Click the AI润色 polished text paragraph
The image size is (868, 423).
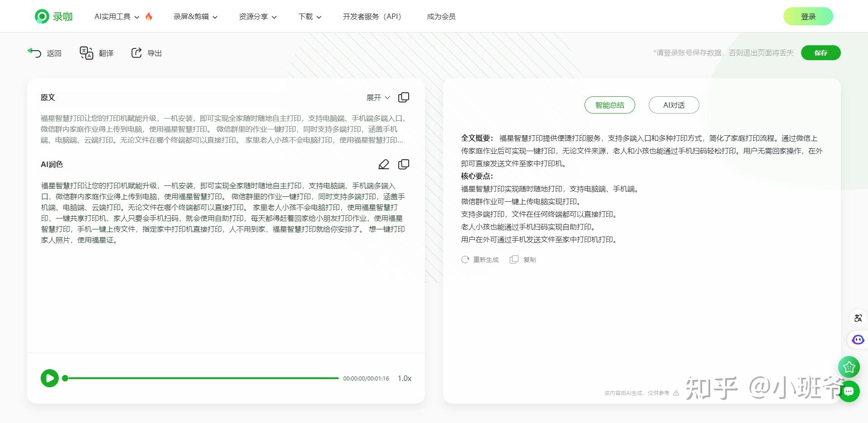coord(223,213)
